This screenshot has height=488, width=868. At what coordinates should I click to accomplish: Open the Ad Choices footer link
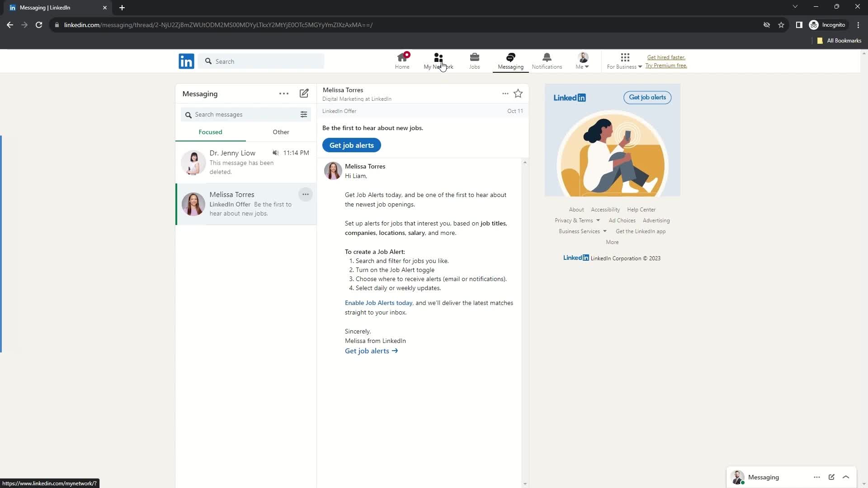point(622,221)
